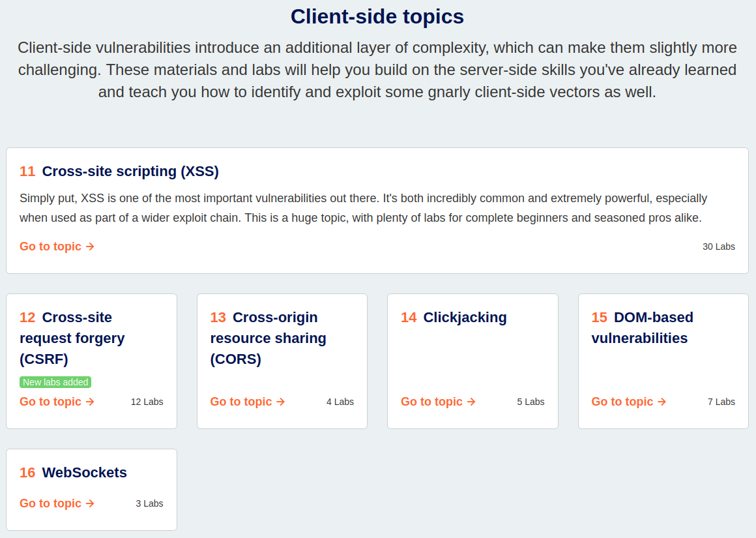The height and width of the screenshot is (538, 756).
Task: Click the arrow icon on the CSRF card
Action: click(89, 402)
